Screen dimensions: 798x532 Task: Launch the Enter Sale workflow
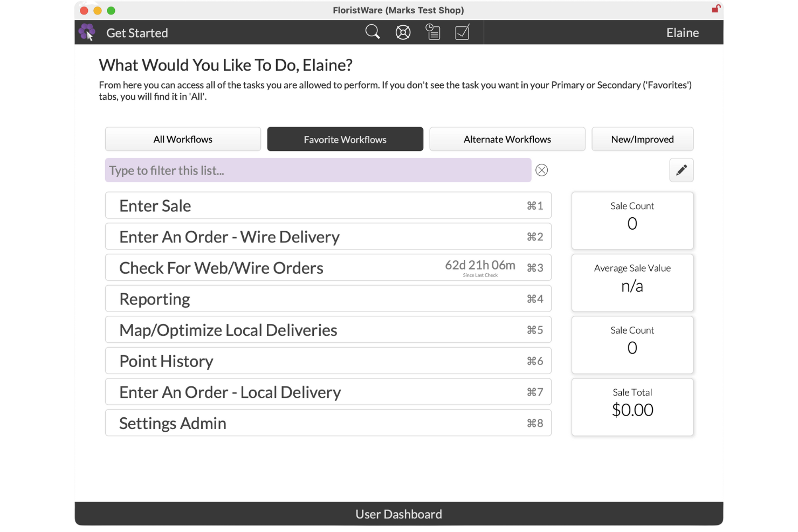(x=328, y=205)
